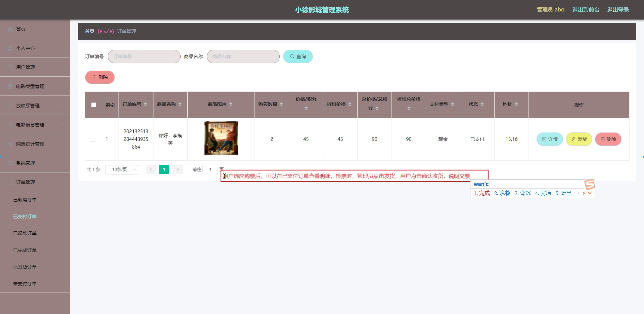Expand the 个人中心 sidebar menu
Image resolution: width=644 pixels, height=314 pixels.
[61, 48]
